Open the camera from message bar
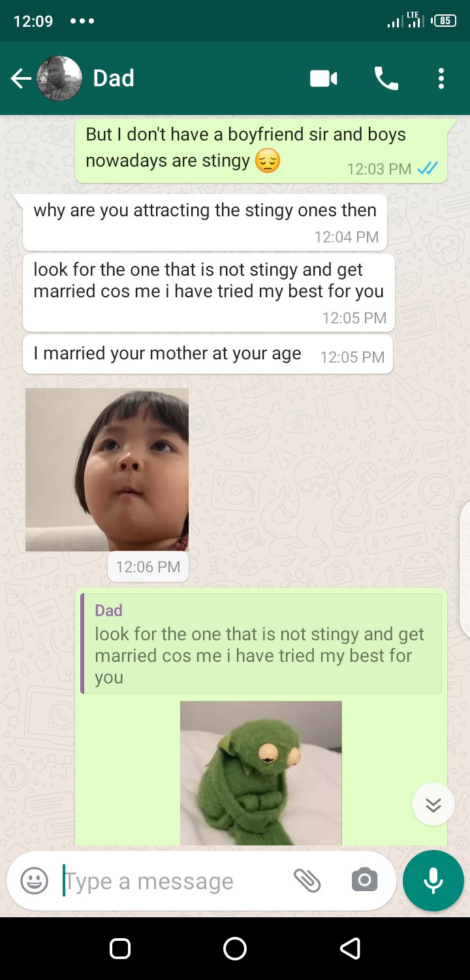The height and width of the screenshot is (980, 470). pyautogui.click(x=364, y=881)
